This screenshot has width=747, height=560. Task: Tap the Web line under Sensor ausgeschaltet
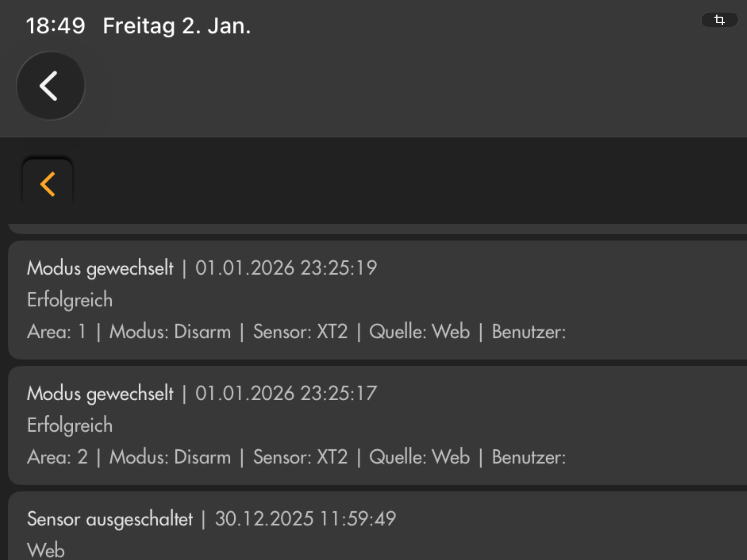tap(46, 550)
